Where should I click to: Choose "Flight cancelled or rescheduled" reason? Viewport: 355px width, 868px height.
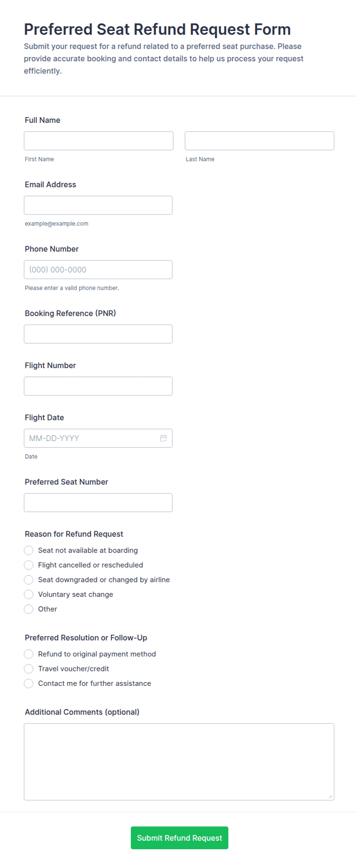click(29, 565)
